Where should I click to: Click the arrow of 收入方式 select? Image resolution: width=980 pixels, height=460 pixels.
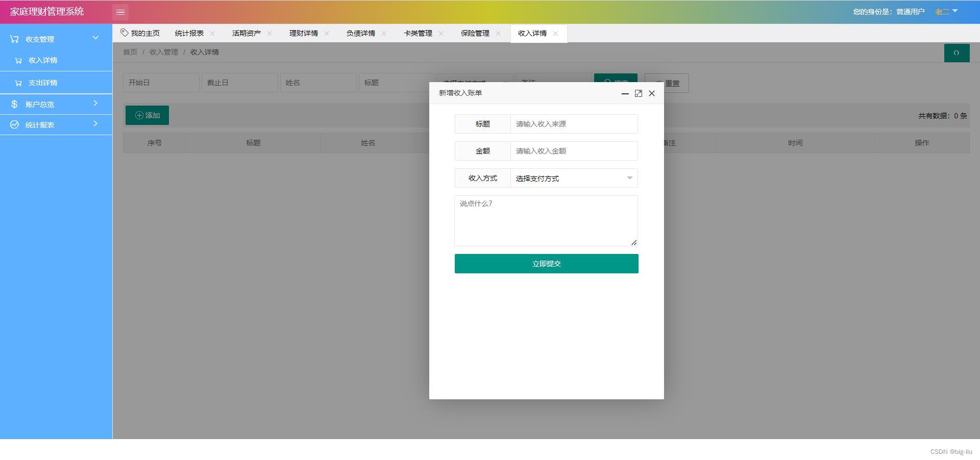tap(630, 178)
